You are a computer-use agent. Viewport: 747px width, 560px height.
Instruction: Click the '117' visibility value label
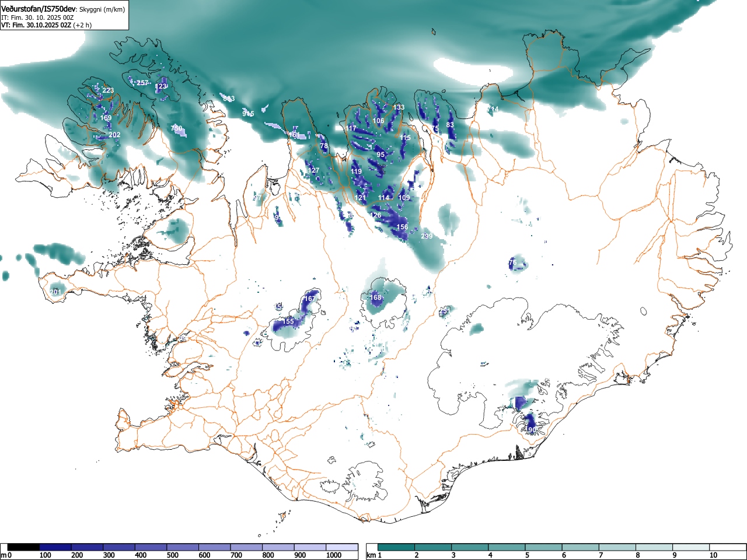click(351, 128)
